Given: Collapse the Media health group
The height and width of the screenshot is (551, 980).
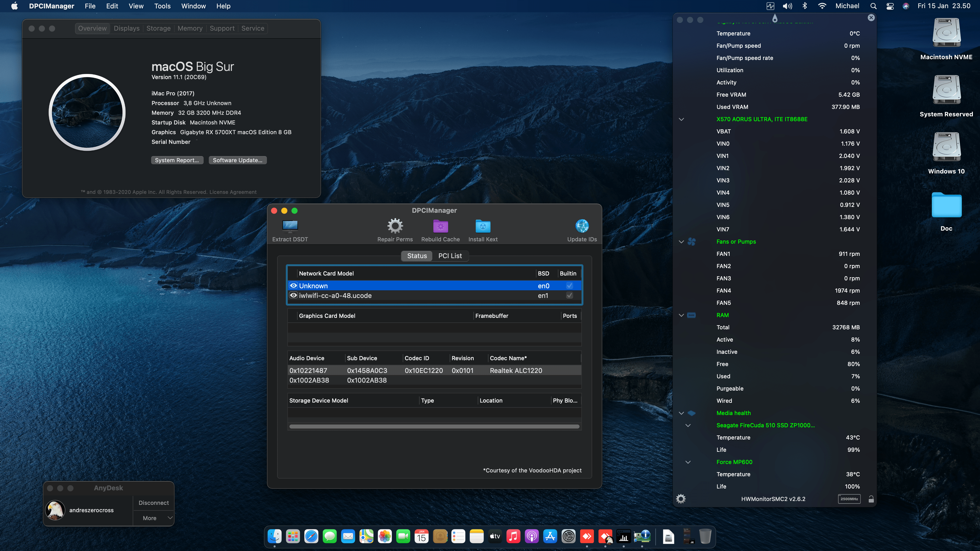Looking at the screenshot, I should coord(681,413).
